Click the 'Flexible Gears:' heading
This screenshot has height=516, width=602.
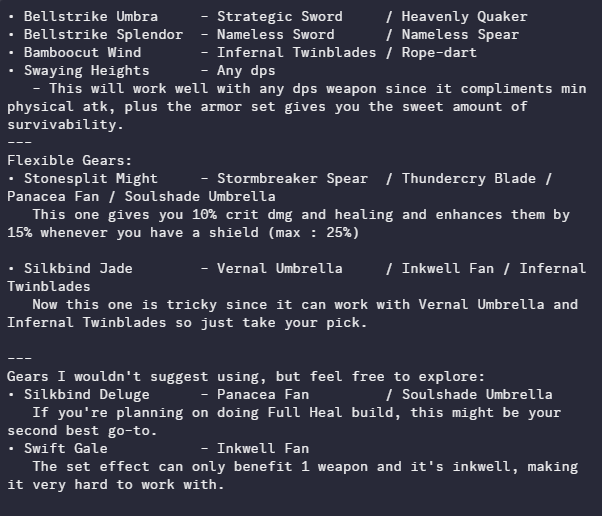tap(69, 160)
